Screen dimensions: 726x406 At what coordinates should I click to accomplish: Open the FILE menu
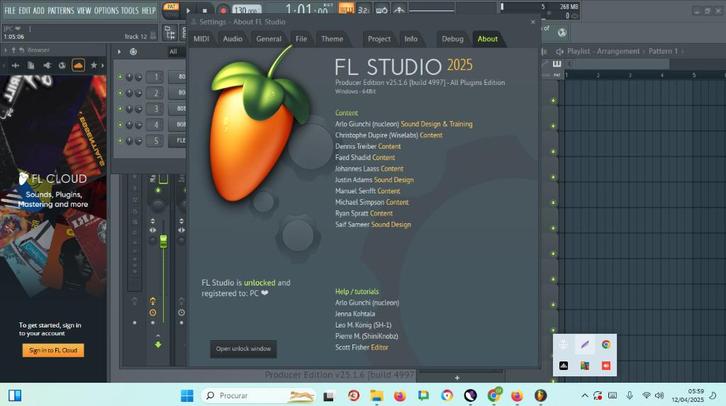pos(10,10)
